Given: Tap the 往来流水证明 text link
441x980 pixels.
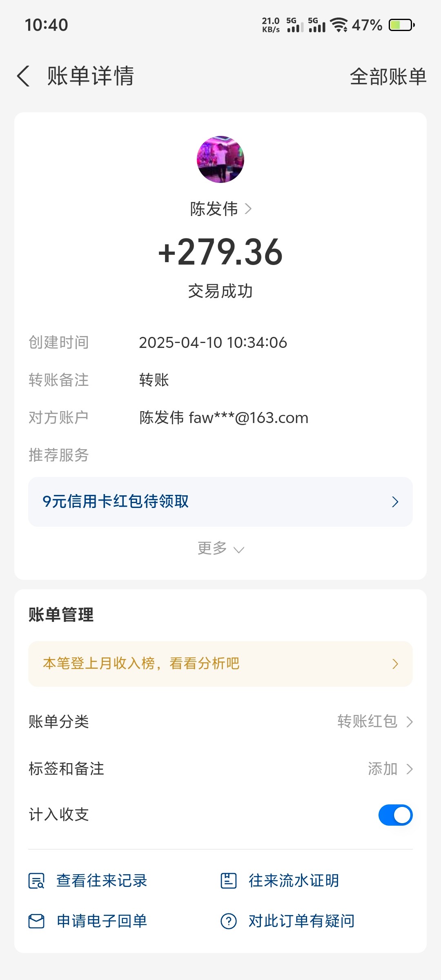Looking at the screenshot, I should tap(294, 881).
